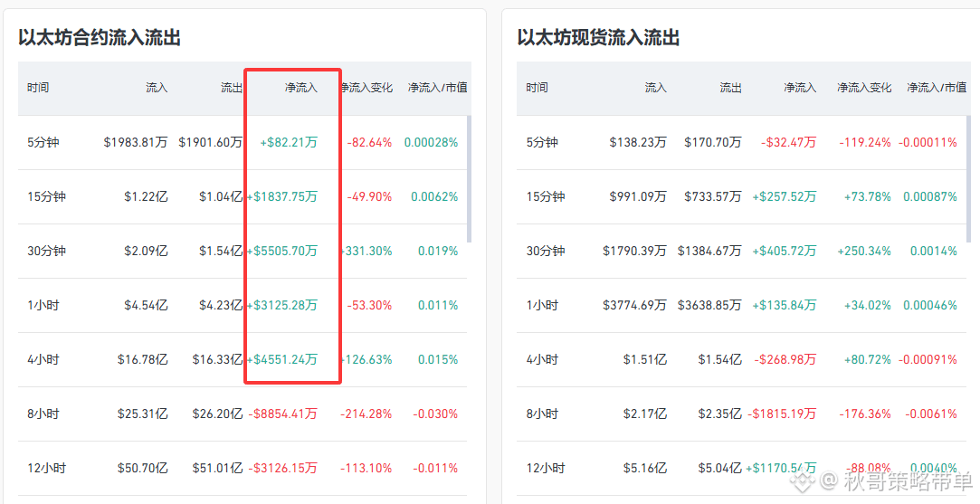Click the change value -113.10%
Screen dimensions: 980x504
coord(366,469)
